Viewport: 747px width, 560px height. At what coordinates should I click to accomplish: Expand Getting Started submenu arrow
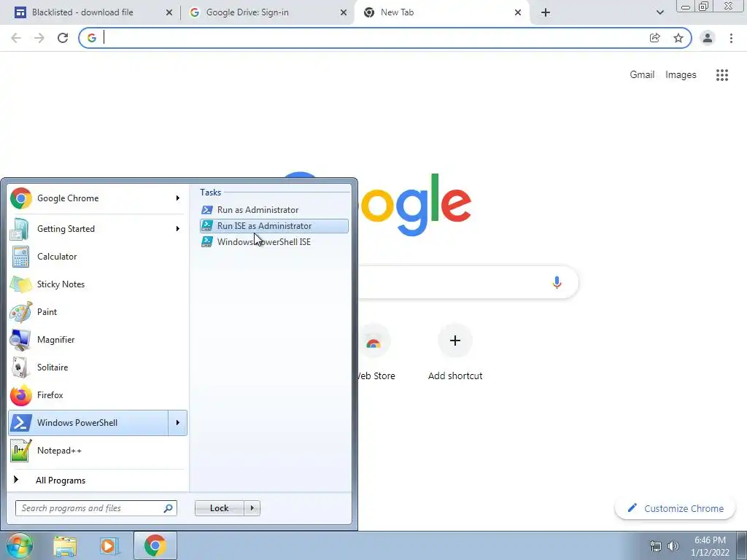(178, 228)
